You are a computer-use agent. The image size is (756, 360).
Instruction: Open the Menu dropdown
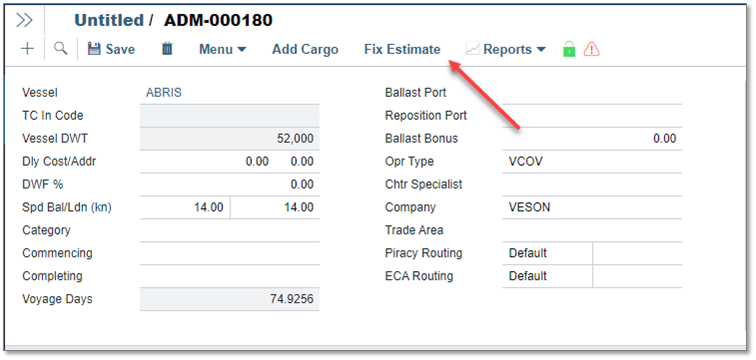pyautogui.click(x=223, y=49)
